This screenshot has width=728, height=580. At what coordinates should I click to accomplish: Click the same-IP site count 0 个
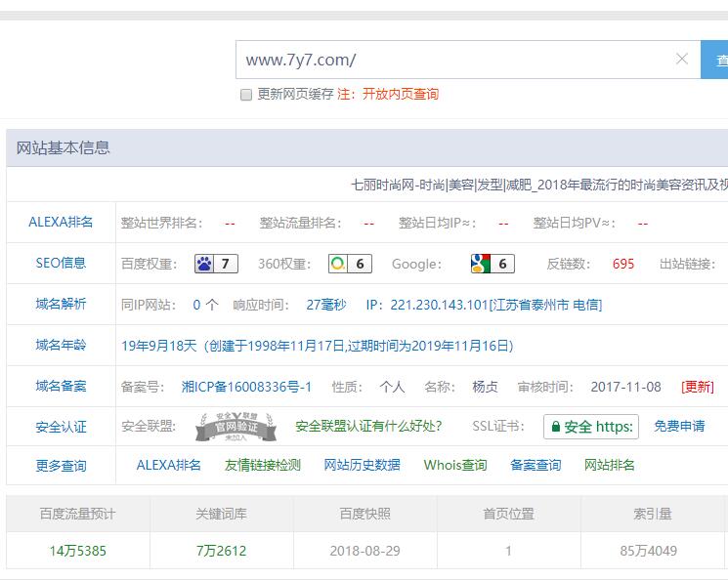(205, 305)
